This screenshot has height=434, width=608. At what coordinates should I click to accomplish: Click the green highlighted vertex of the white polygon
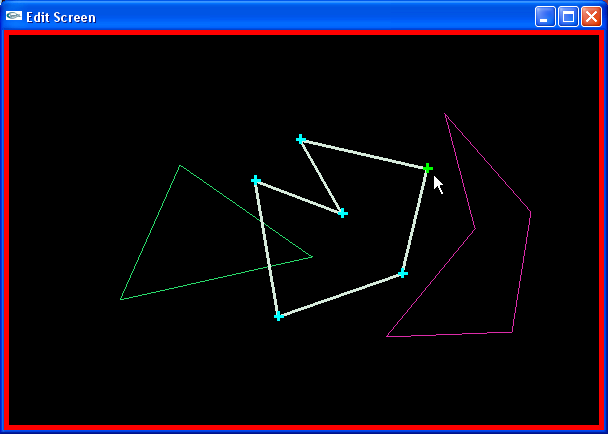tap(427, 168)
